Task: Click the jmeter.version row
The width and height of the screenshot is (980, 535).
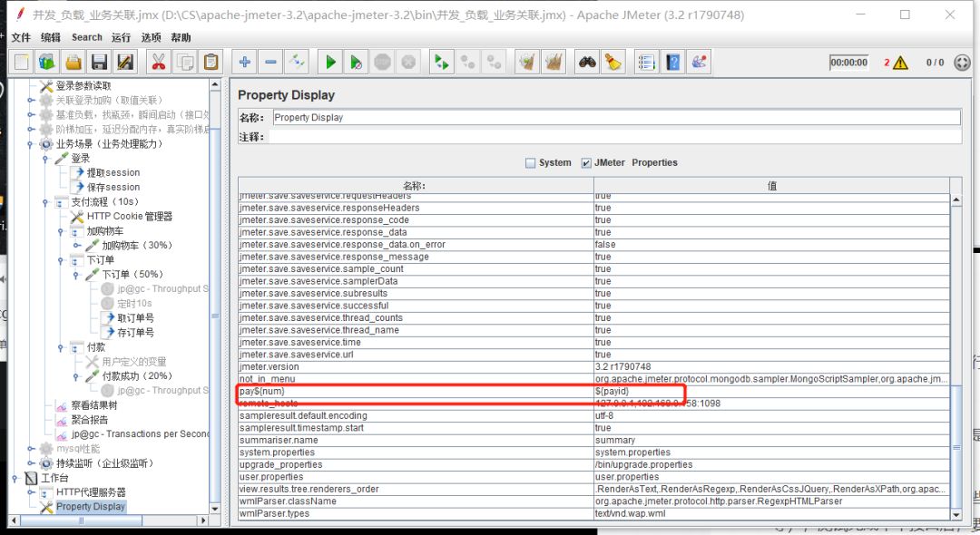Action: 593,367
